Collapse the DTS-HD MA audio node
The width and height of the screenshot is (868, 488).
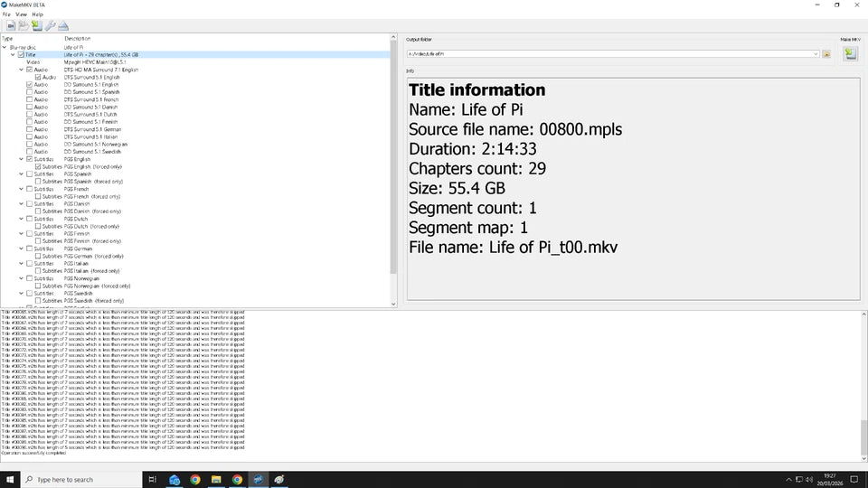click(x=22, y=70)
